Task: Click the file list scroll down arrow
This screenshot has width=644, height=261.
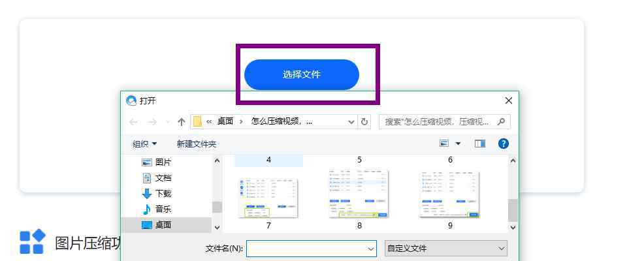Action: tap(513, 227)
